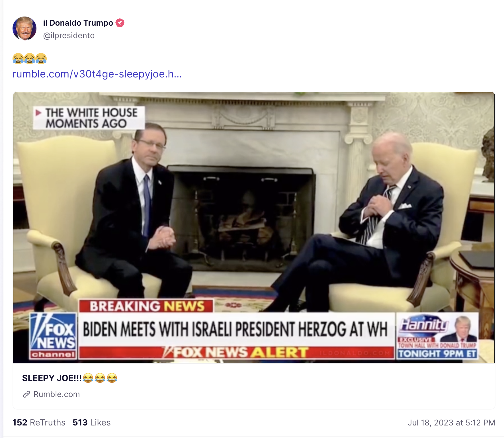
Task: Visit the @ilpresidento handle
Action: (x=69, y=36)
